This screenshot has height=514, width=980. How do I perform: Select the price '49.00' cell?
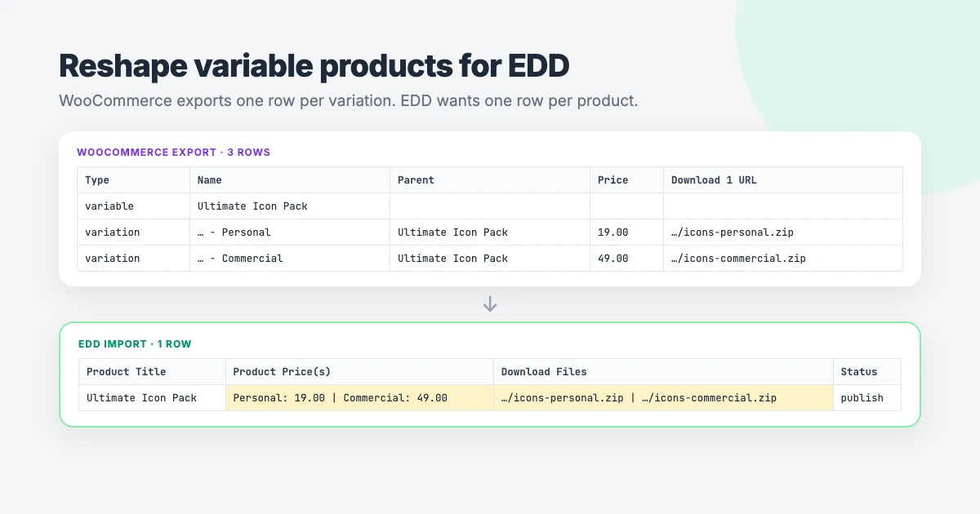(x=627, y=259)
